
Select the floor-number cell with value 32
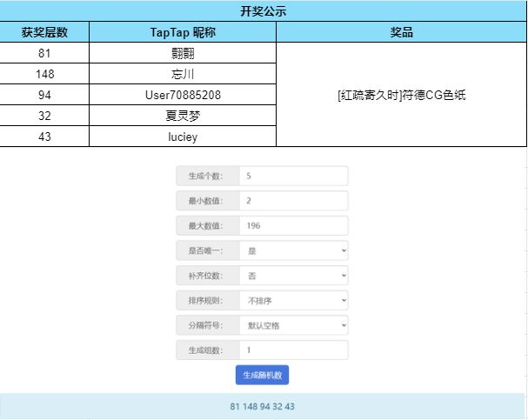(44, 116)
